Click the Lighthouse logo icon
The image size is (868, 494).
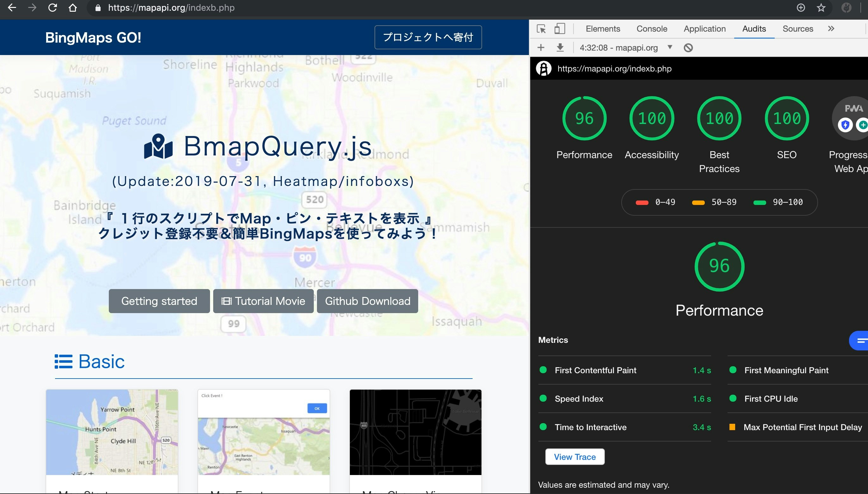(x=543, y=69)
